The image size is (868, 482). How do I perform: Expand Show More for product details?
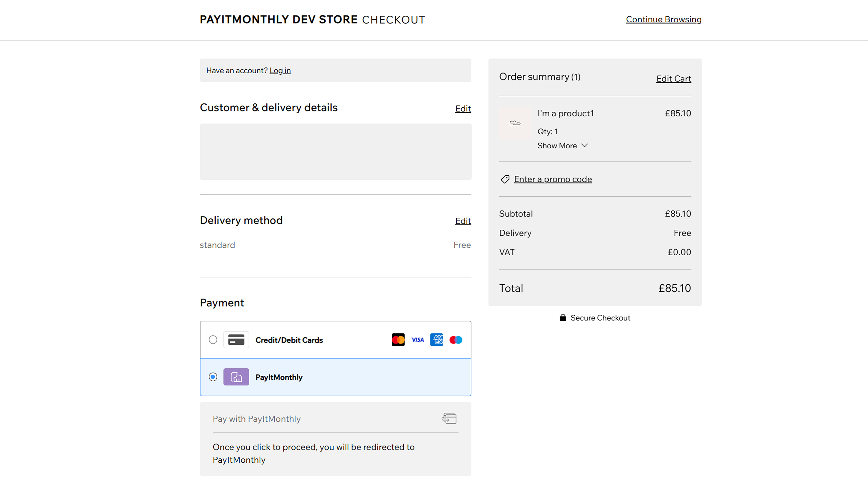pos(557,146)
